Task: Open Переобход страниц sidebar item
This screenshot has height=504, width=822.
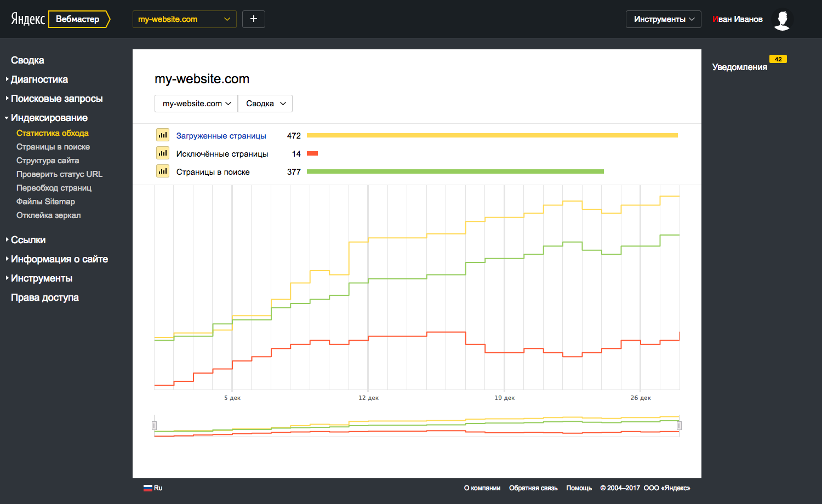Action: click(x=54, y=188)
